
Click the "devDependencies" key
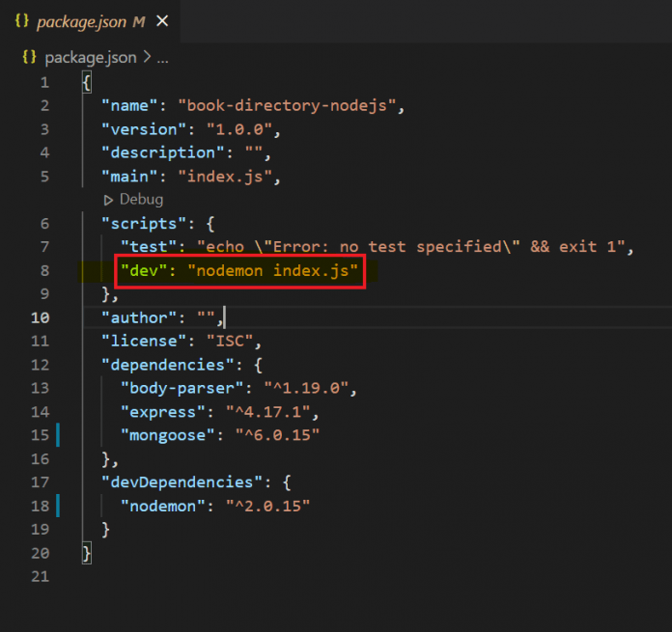pyautogui.click(x=182, y=482)
